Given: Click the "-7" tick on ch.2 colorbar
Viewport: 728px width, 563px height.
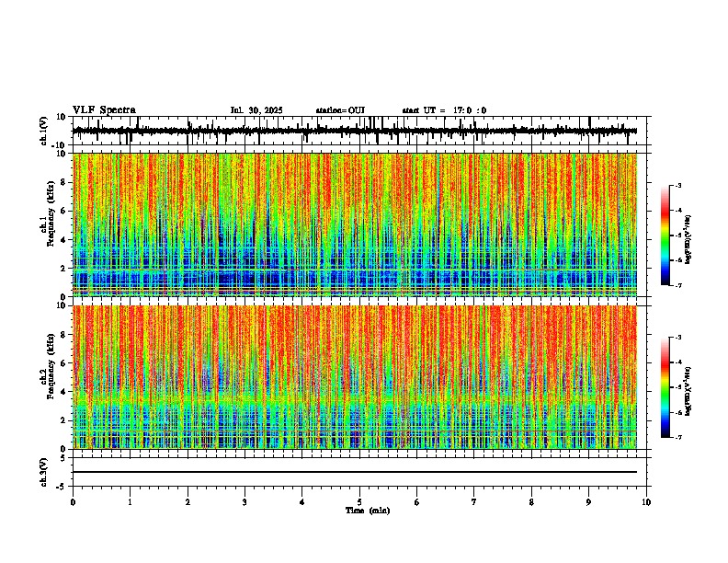Looking at the screenshot, I should pyautogui.click(x=678, y=438).
